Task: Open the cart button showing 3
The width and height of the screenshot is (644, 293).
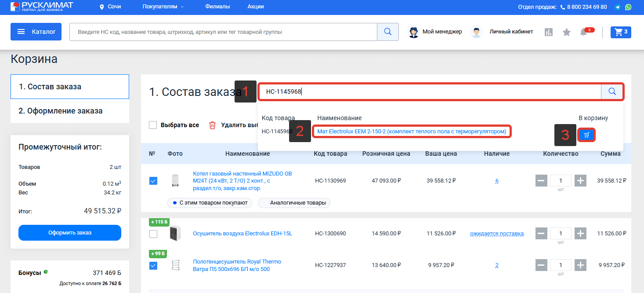Action: coord(621,32)
